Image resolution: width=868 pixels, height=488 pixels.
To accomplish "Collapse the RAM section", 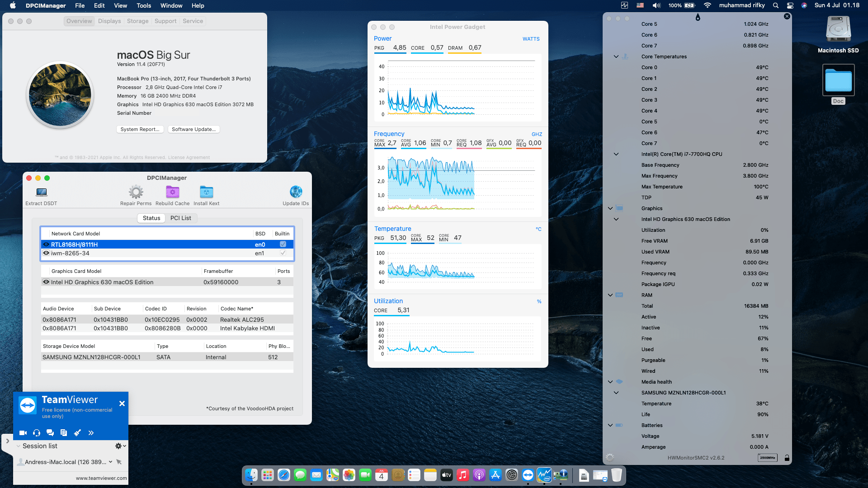I will tap(610, 295).
